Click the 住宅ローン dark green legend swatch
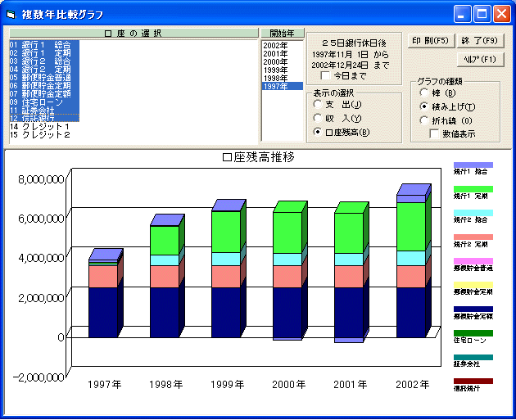The height and width of the screenshot is (420, 516). point(473,333)
